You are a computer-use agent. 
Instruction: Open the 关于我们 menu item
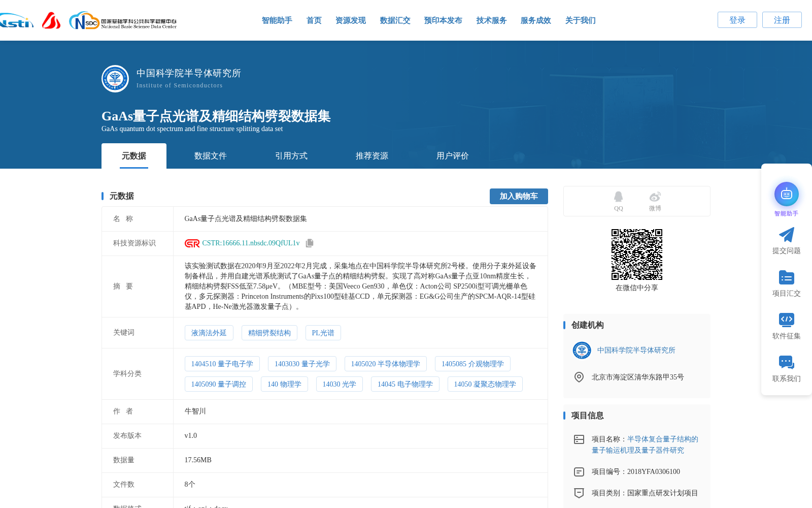581,20
